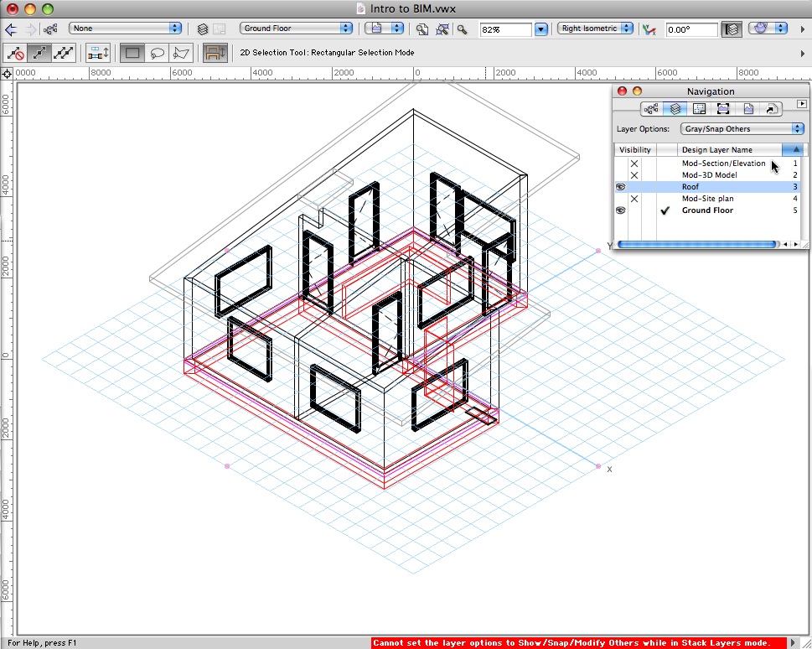The height and width of the screenshot is (649, 812).
Task: Select the Polygonal selection mode
Action: pos(181,52)
